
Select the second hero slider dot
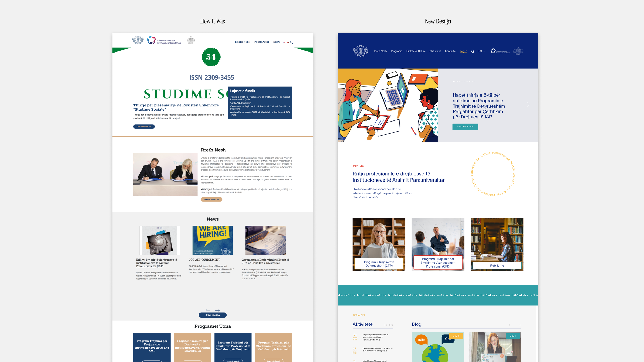click(457, 82)
